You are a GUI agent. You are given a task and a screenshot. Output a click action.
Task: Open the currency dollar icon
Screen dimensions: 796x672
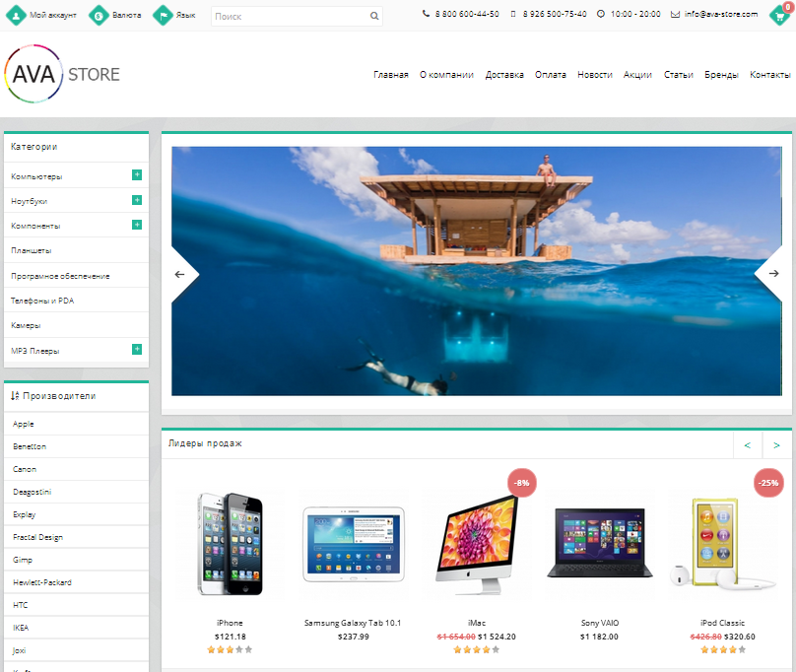99,15
